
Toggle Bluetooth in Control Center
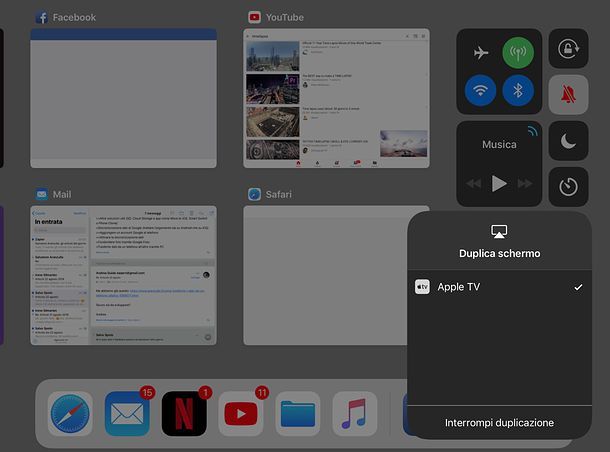pos(518,90)
